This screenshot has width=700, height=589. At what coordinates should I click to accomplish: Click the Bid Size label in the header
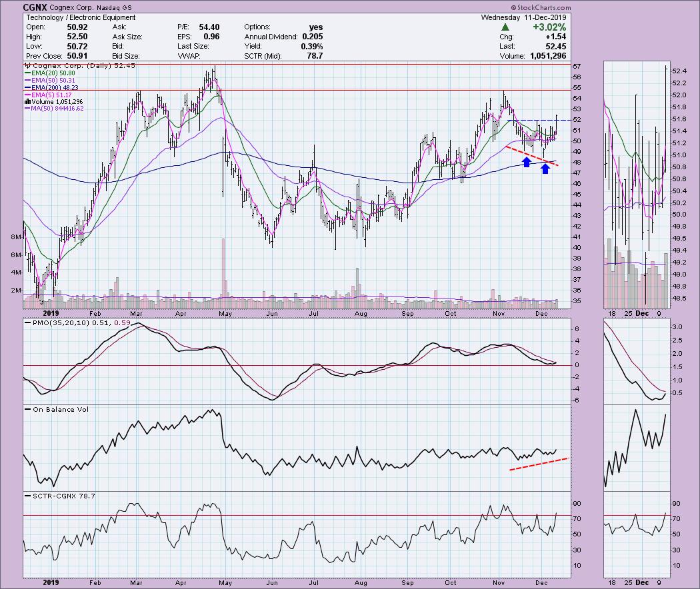126,56
